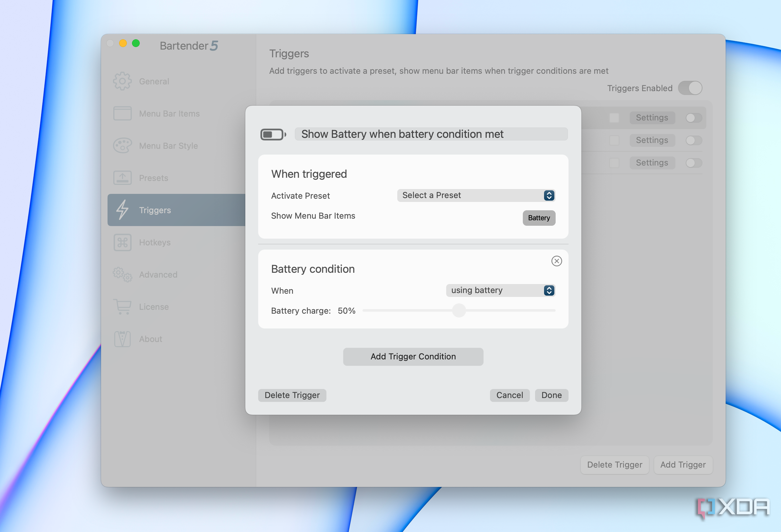Click Delete Trigger in main window

615,464
